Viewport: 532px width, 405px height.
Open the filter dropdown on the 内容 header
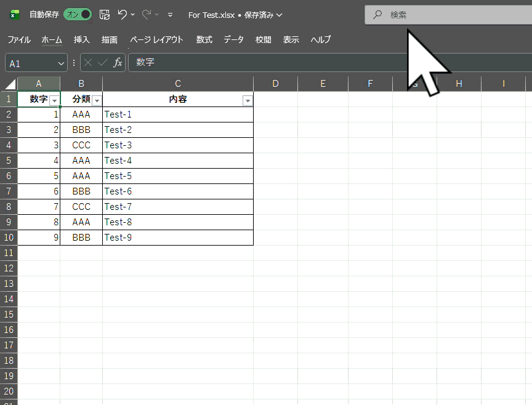pos(248,100)
